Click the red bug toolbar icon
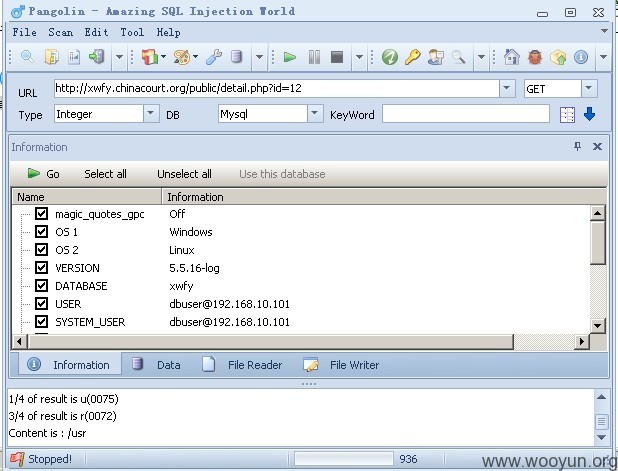 click(x=535, y=58)
